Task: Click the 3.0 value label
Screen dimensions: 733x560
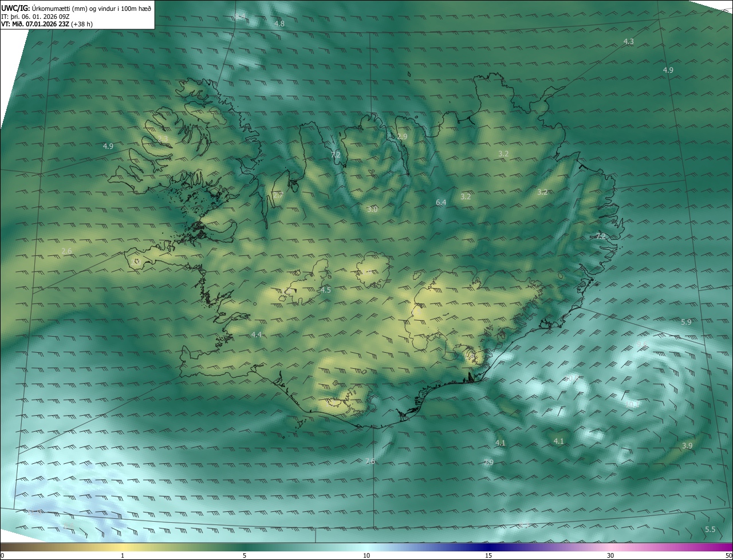Action: tap(372, 210)
